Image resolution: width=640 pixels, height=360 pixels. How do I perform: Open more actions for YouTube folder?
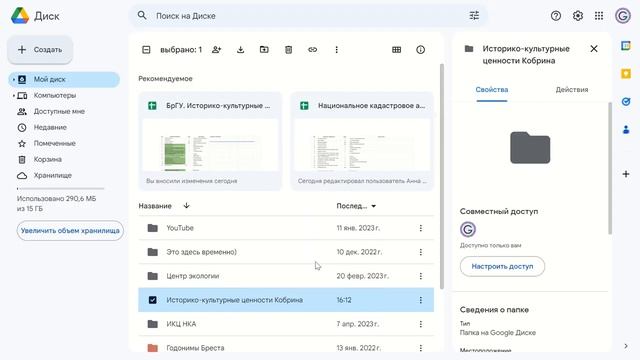tap(420, 228)
